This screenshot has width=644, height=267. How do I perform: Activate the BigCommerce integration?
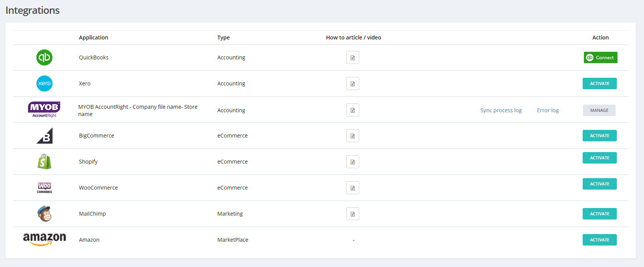[600, 136]
